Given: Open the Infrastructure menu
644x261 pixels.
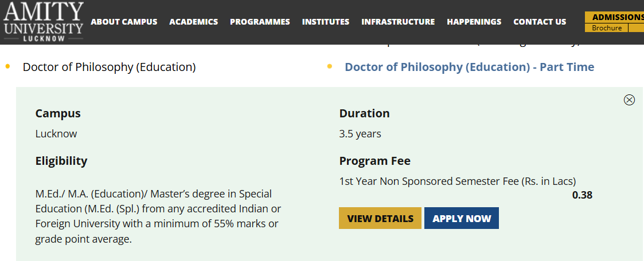Looking at the screenshot, I should (398, 22).
